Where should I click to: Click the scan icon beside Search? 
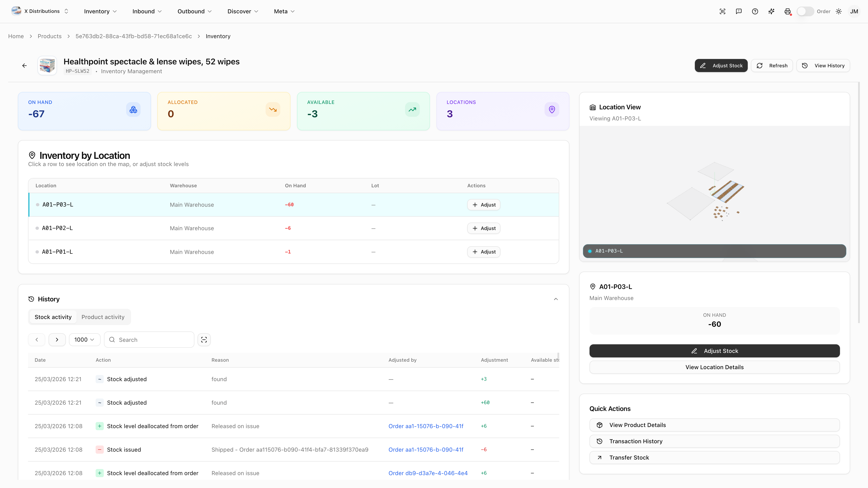[204, 340]
